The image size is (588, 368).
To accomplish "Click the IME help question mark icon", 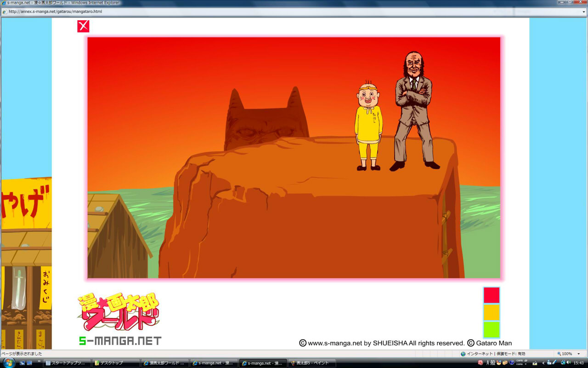I will [512, 362].
